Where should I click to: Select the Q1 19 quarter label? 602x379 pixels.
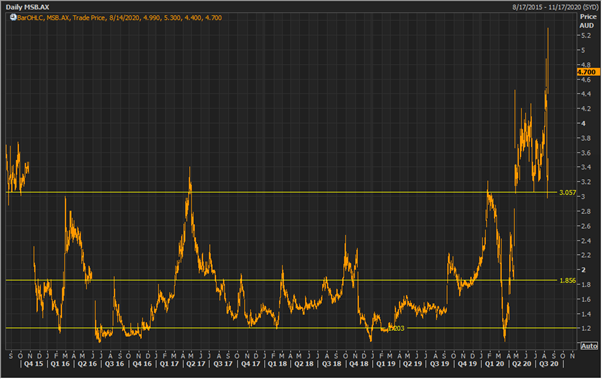point(385,364)
